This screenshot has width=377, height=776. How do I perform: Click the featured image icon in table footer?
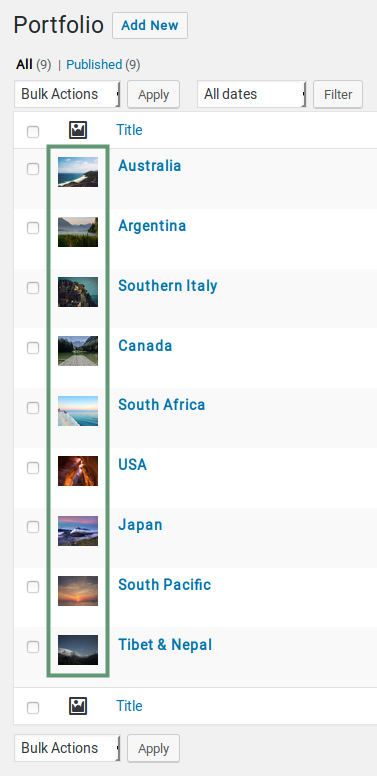point(78,706)
